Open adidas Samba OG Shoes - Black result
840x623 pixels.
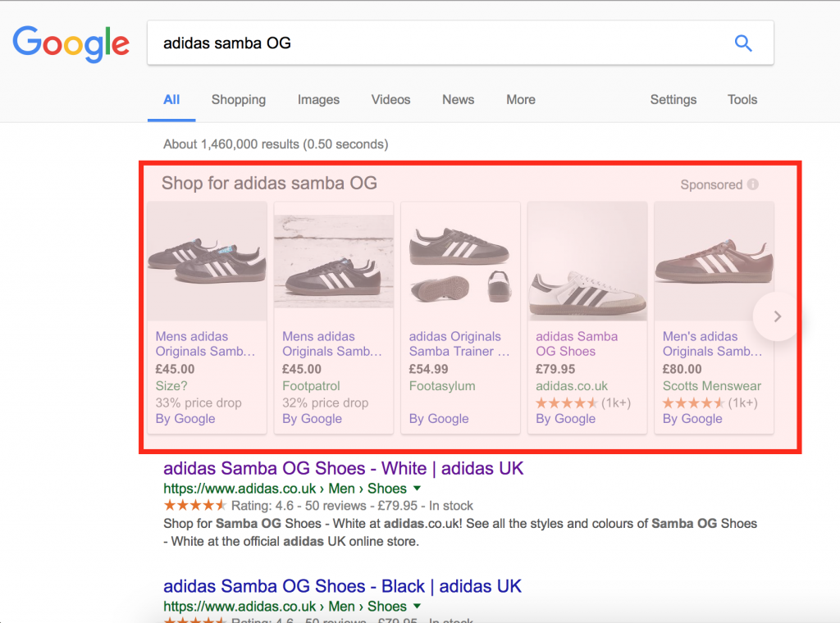click(342, 586)
